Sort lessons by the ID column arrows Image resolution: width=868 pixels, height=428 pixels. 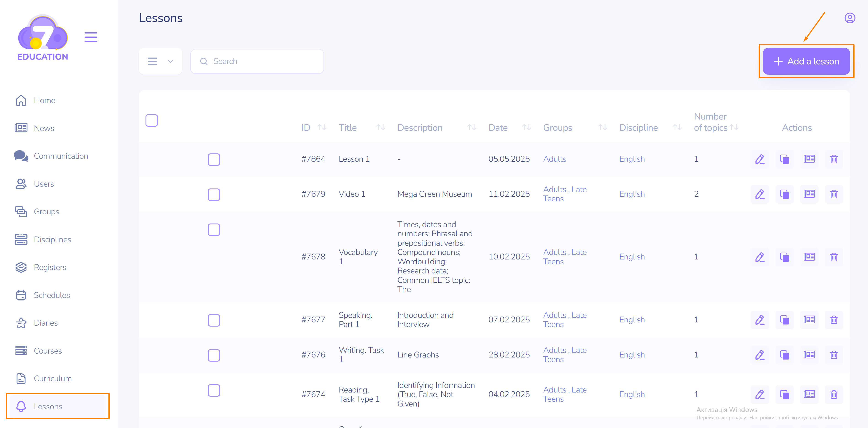[322, 128]
